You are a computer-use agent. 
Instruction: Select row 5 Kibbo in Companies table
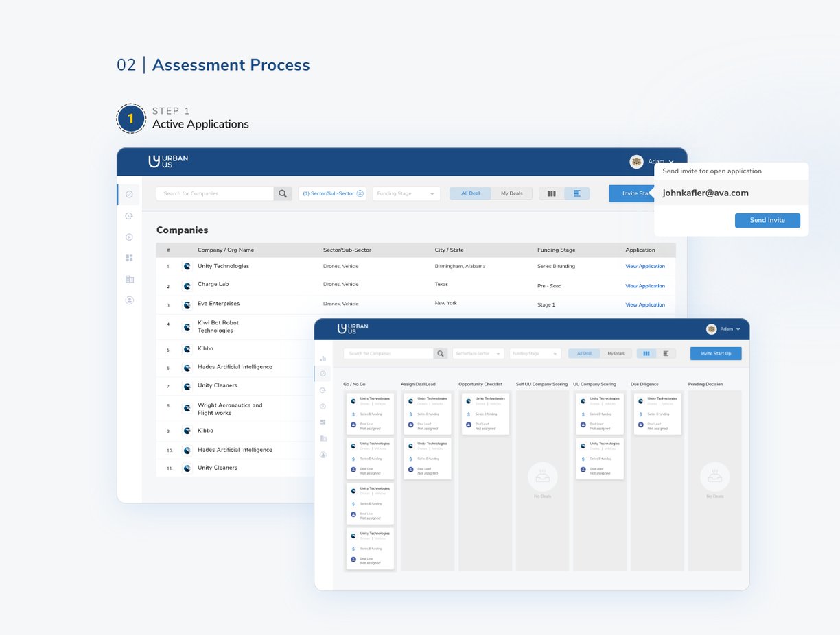point(236,349)
